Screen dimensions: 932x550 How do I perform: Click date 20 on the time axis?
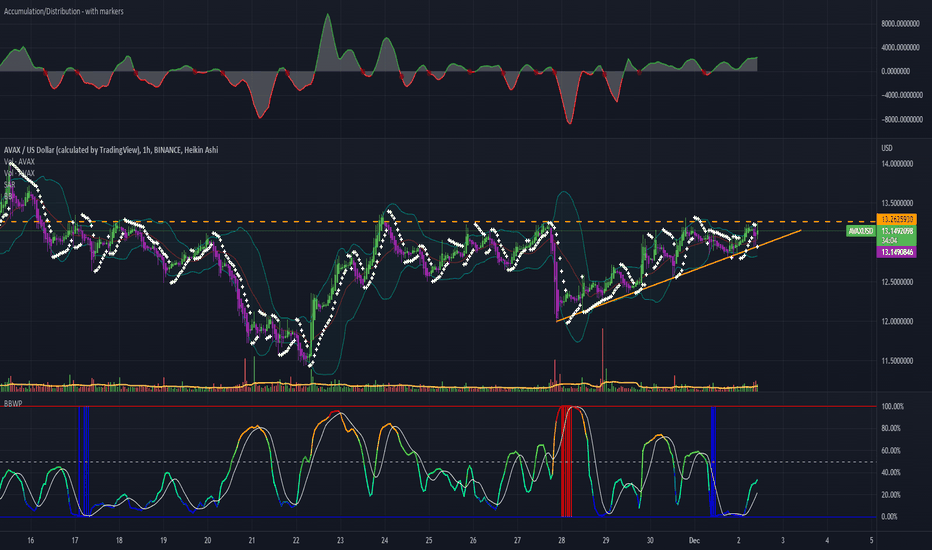coord(207,540)
